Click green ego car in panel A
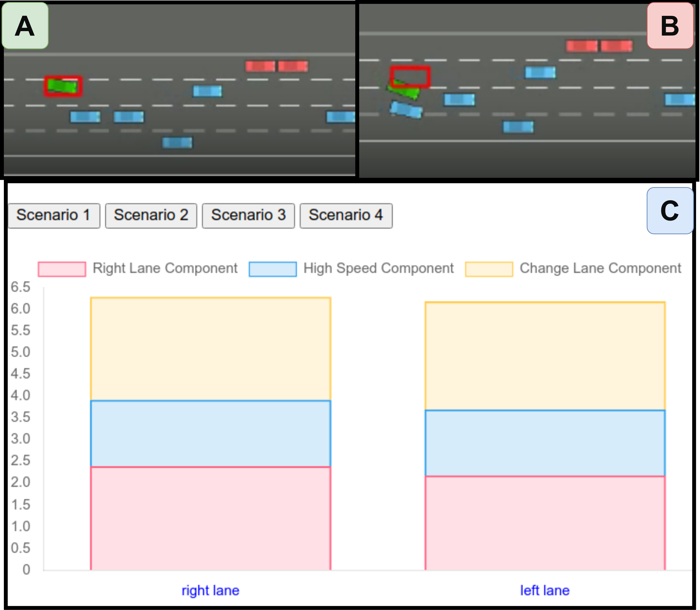The height and width of the screenshot is (610, 700). (63, 86)
